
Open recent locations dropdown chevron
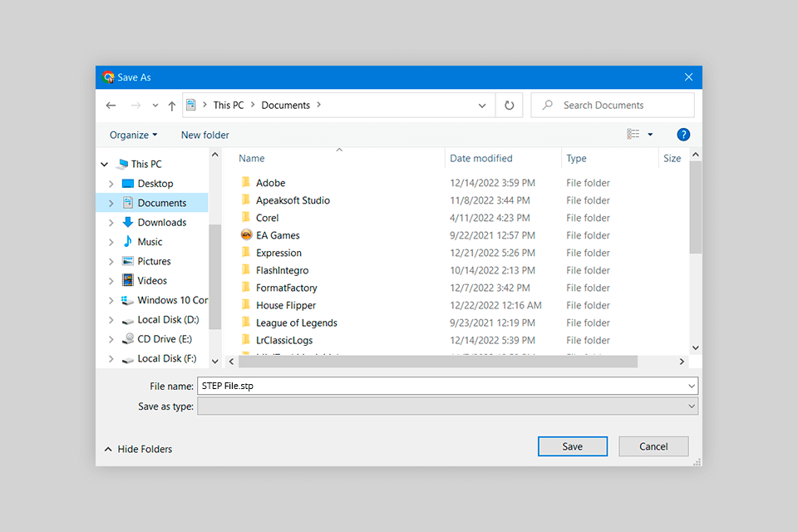[x=155, y=106]
